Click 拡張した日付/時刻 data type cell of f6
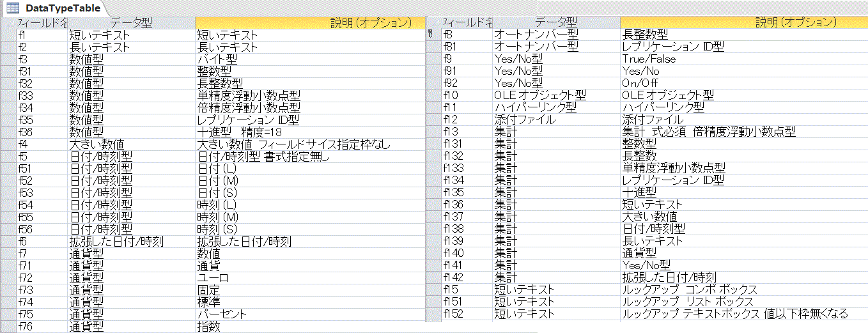 [132, 241]
